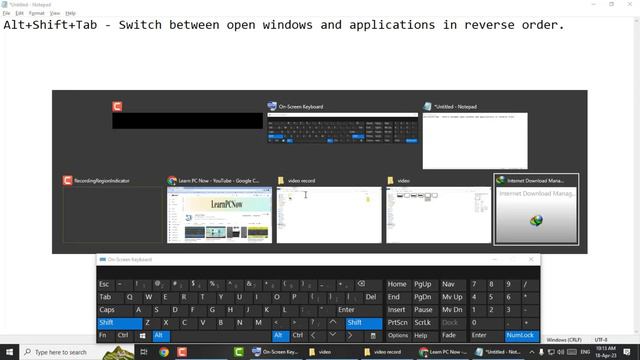Click the Mv Up key on On-Screen Keyboard

click(452, 297)
